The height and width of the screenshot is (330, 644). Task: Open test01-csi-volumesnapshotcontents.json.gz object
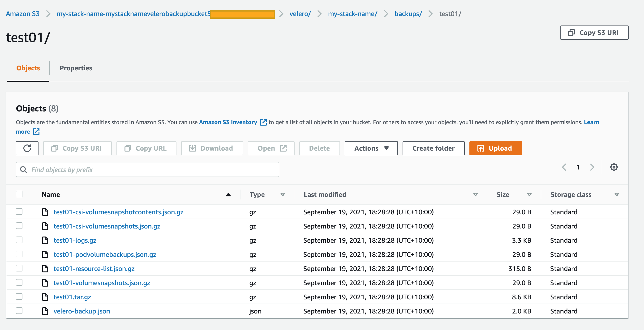pos(119,212)
